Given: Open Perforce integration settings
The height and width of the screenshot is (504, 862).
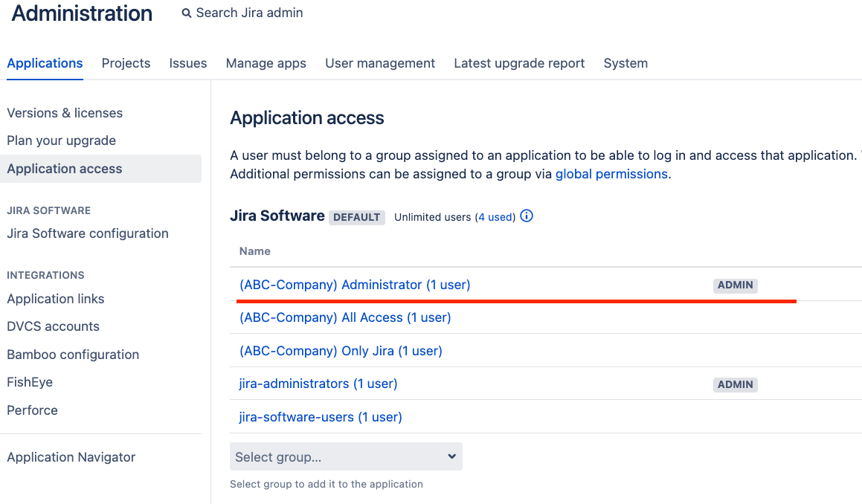Looking at the screenshot, I should click(33, 410).
